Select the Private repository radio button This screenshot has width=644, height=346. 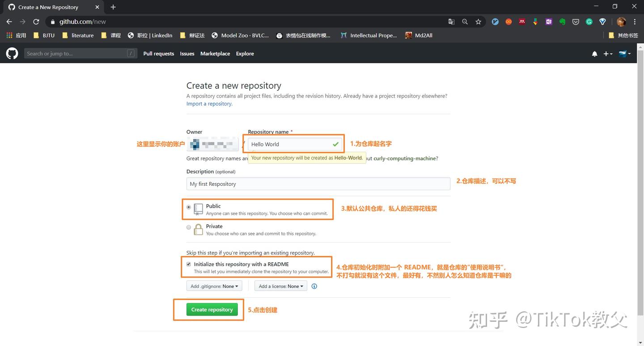point(189,227)
